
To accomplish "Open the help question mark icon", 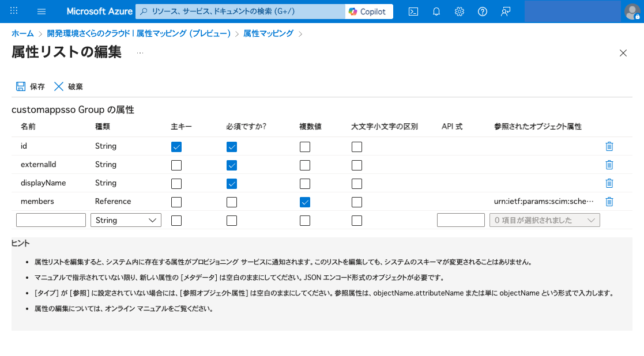I will [x=483, y=12].
